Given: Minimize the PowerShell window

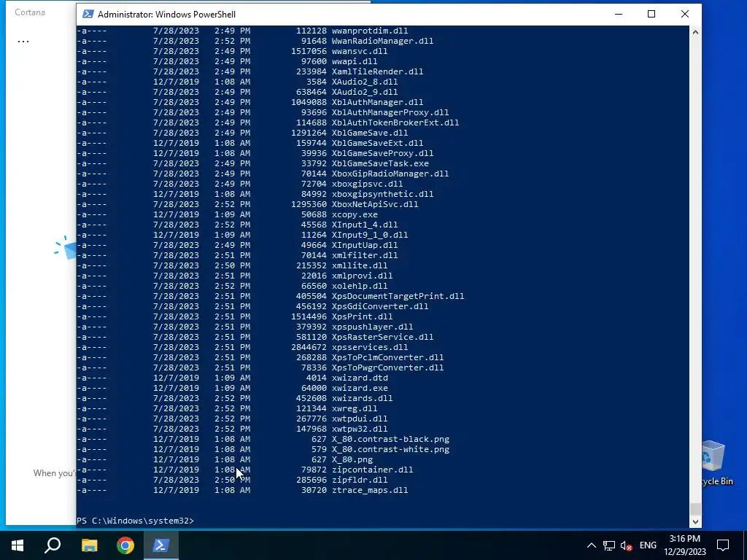Looking at the screenshot, I should (x=619, y=15).
